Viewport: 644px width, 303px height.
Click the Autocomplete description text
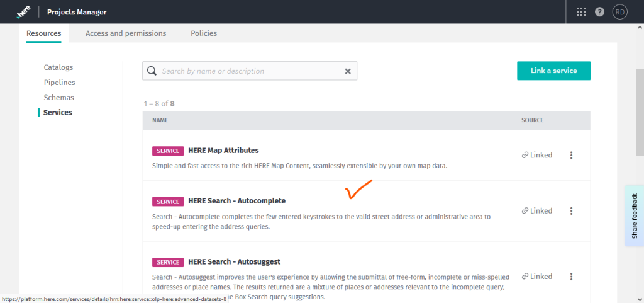(x=321, y=222)
